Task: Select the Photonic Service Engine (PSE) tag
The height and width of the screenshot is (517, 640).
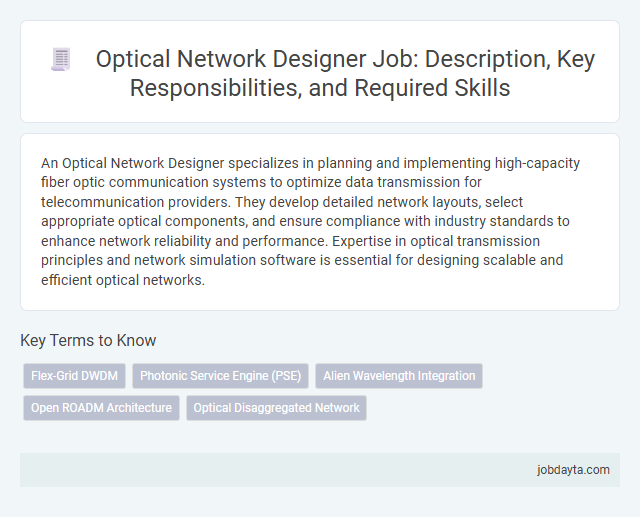Action: tap(220, 376)
